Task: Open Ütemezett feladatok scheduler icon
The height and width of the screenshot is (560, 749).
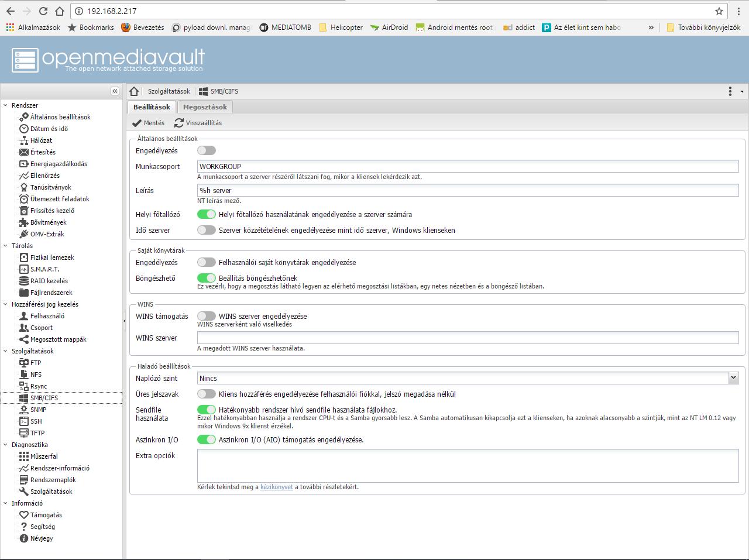Action: 24,199
